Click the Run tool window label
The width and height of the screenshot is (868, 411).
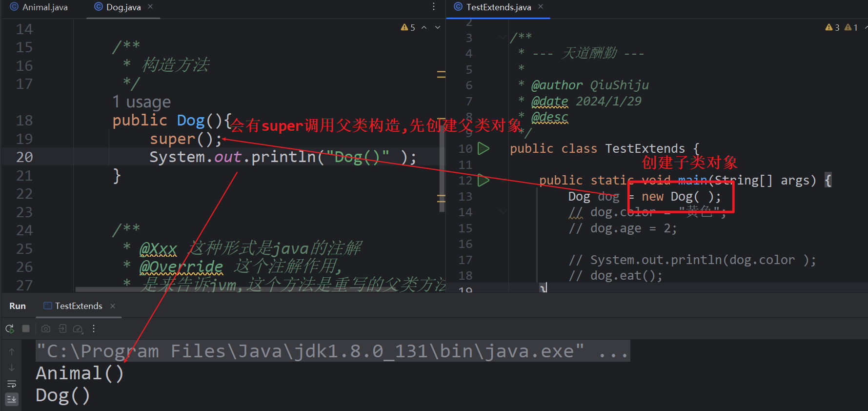(x=18, y=306)
